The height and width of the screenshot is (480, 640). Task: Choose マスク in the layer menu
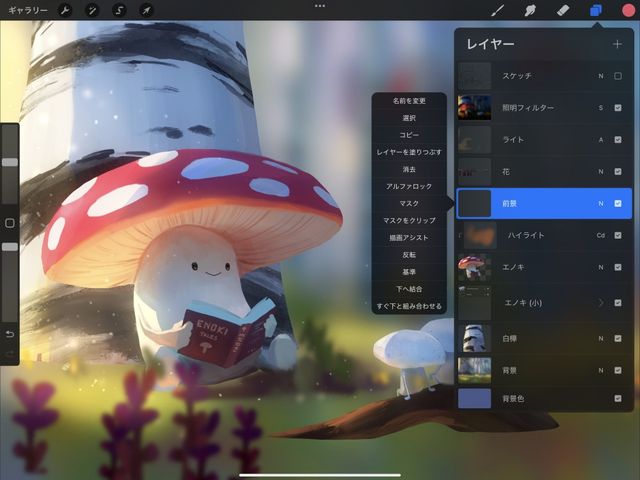click(409, 203)
